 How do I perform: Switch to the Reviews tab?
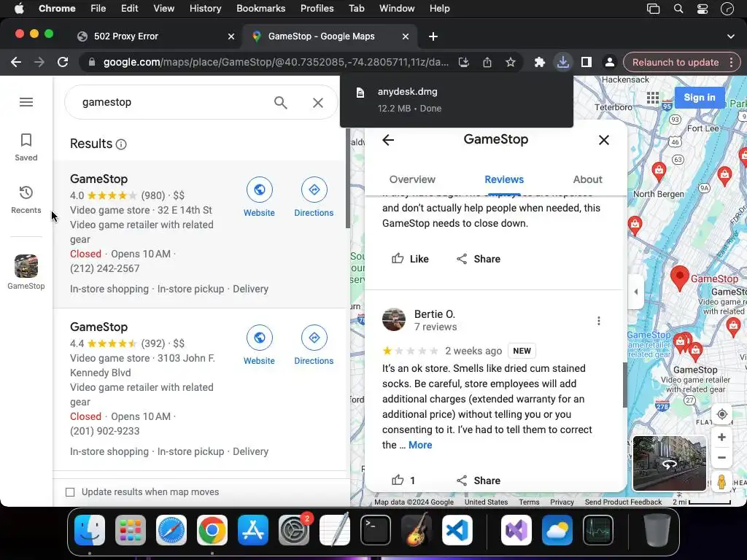504,179
